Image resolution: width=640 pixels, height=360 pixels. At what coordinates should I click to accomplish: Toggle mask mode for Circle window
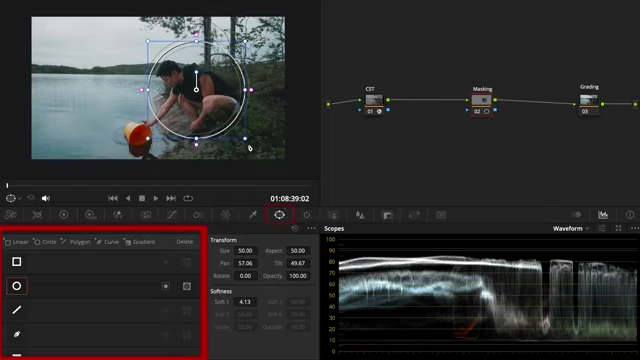point(187,286)
